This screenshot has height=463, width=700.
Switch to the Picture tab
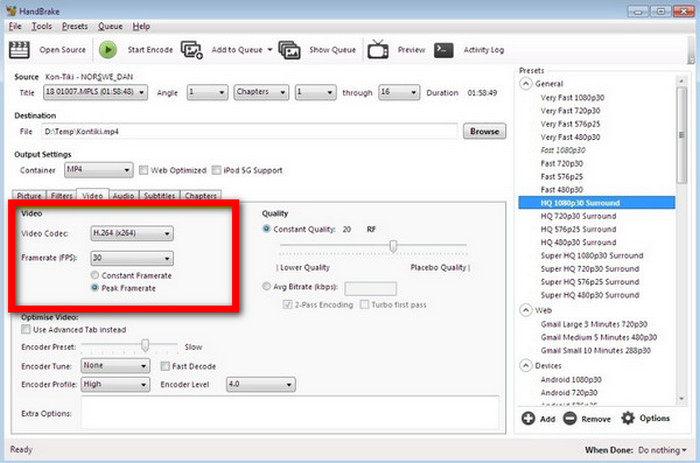29,196
